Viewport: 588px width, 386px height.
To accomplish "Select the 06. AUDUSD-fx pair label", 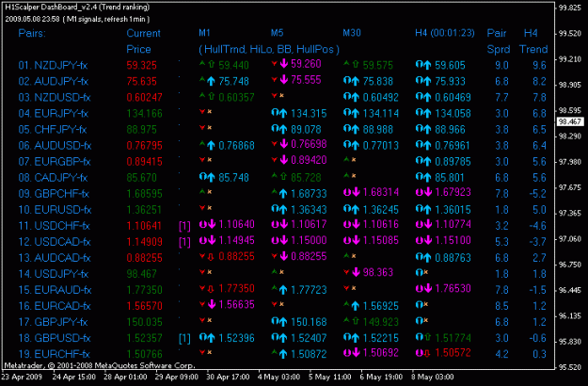I will click(x=55, y=146).
